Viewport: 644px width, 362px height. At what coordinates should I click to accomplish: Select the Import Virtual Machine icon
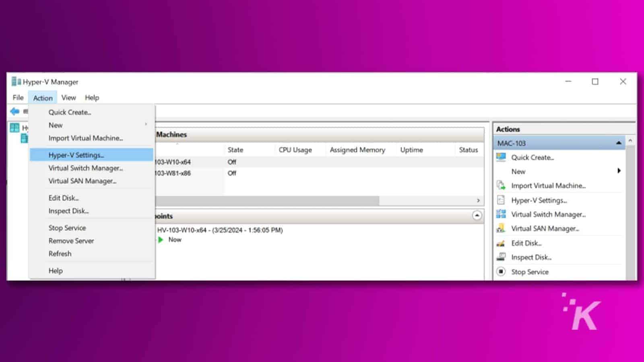tap(501, 185)
